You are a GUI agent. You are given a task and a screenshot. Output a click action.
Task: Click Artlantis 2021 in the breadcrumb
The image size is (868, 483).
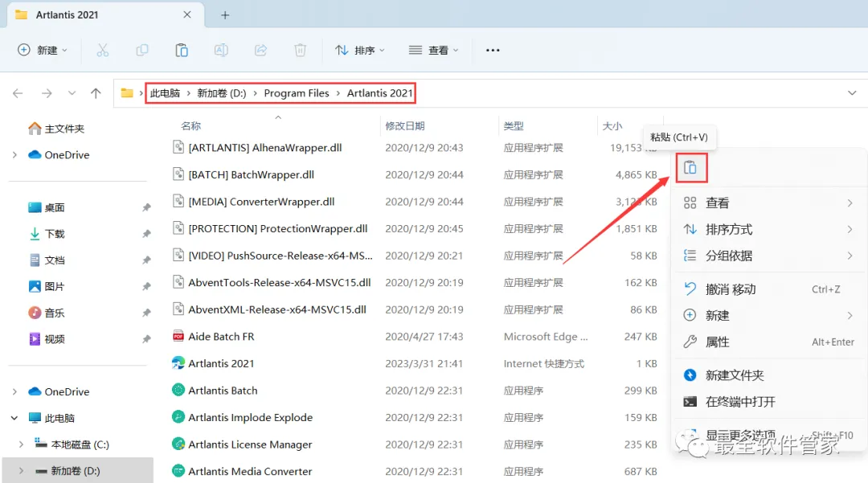pyautogui.click(x=379, y=93)
